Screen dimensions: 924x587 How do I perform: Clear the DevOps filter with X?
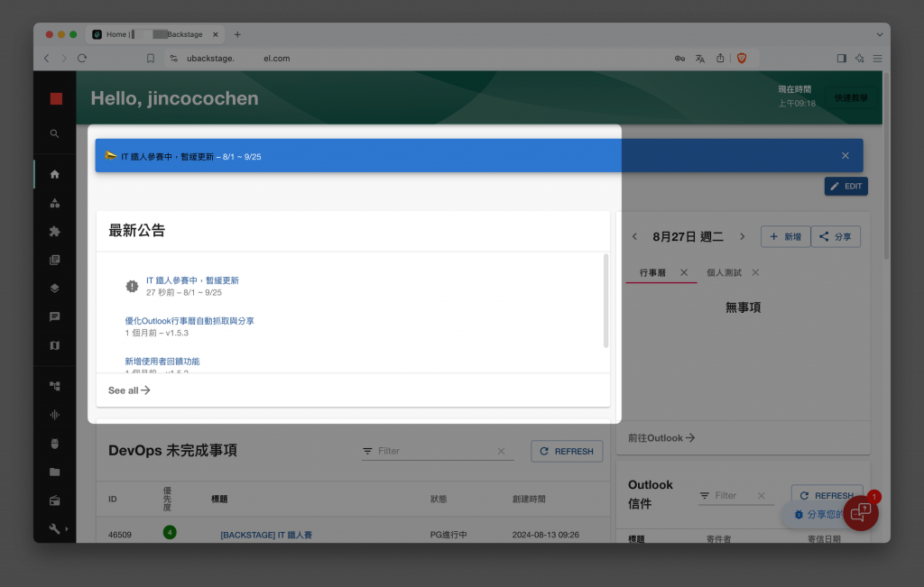501,451
